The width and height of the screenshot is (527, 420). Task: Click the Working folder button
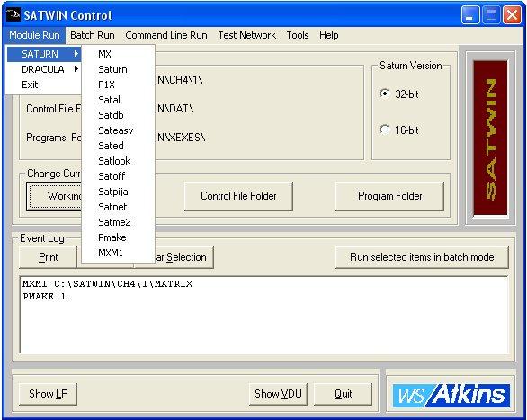pos(54,196)
